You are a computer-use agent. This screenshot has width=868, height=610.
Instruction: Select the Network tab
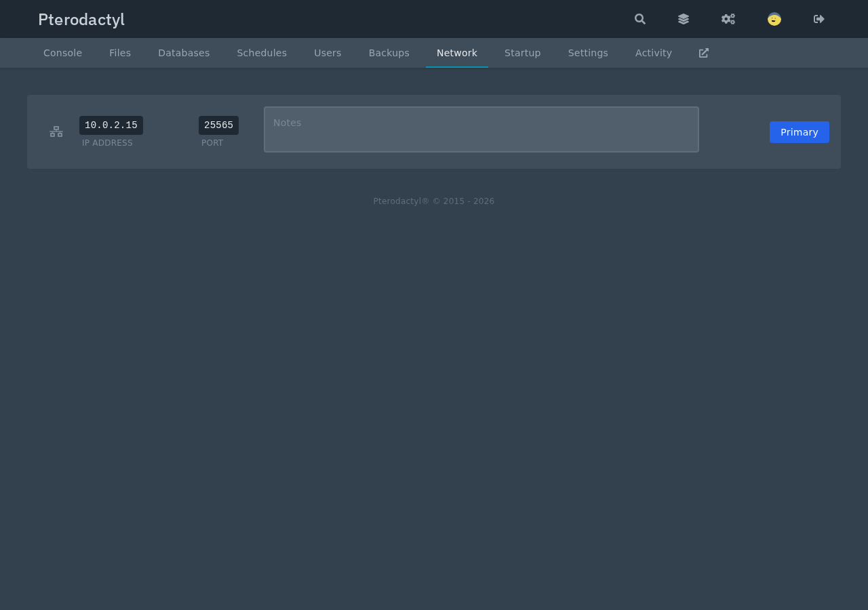[457, 53]
